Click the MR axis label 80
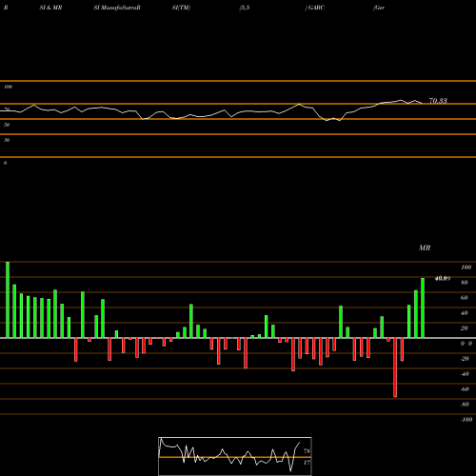This screenshot has width=476, height=476. (465, 283)
